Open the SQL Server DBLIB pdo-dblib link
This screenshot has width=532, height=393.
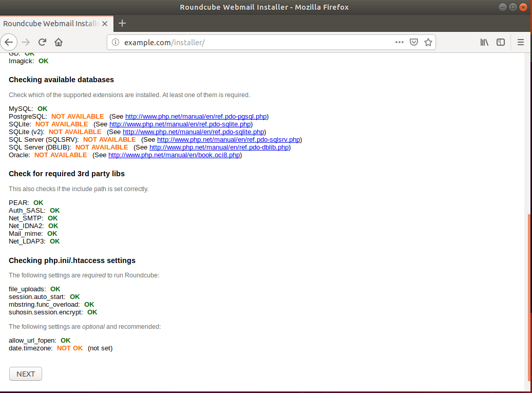[x=219, y=147]
